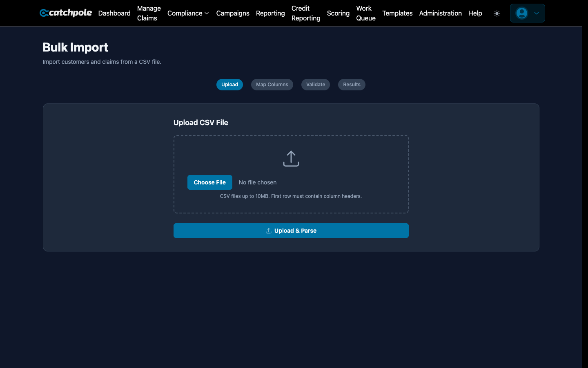The image size is (588, 368).
Task: Open the Campaigns section
Action: 232,13
